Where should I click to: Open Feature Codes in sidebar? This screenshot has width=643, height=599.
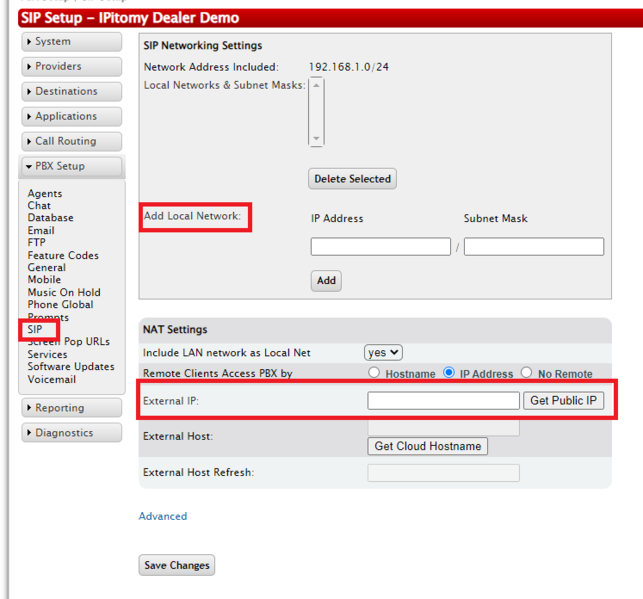tap(63, 255)
